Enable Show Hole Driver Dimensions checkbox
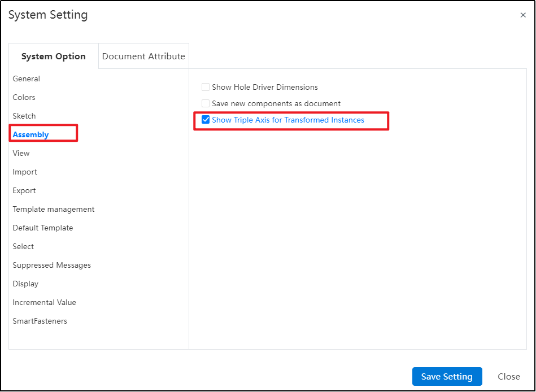536x392 pixels. 206,87
